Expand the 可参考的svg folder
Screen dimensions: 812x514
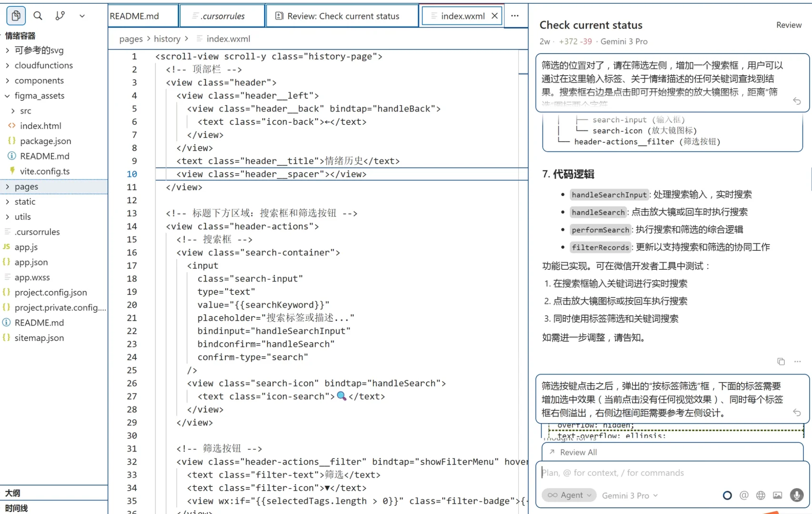(54, 50)
